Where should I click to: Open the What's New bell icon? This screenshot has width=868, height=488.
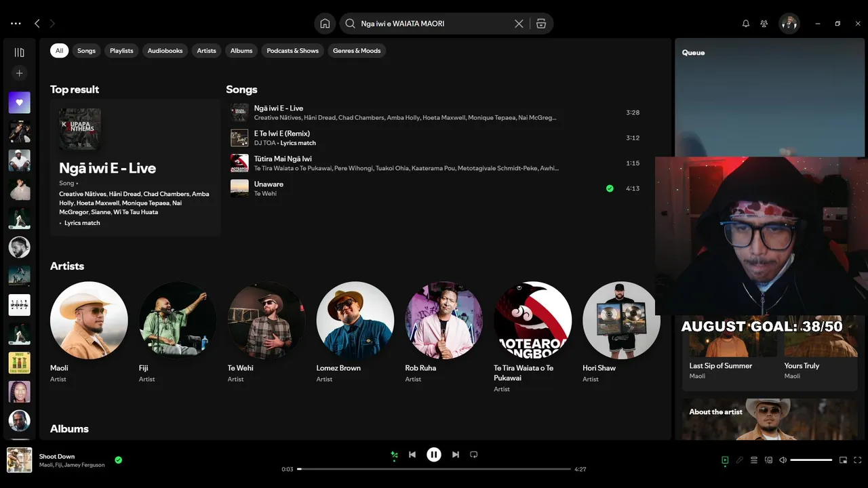[746, 24]
